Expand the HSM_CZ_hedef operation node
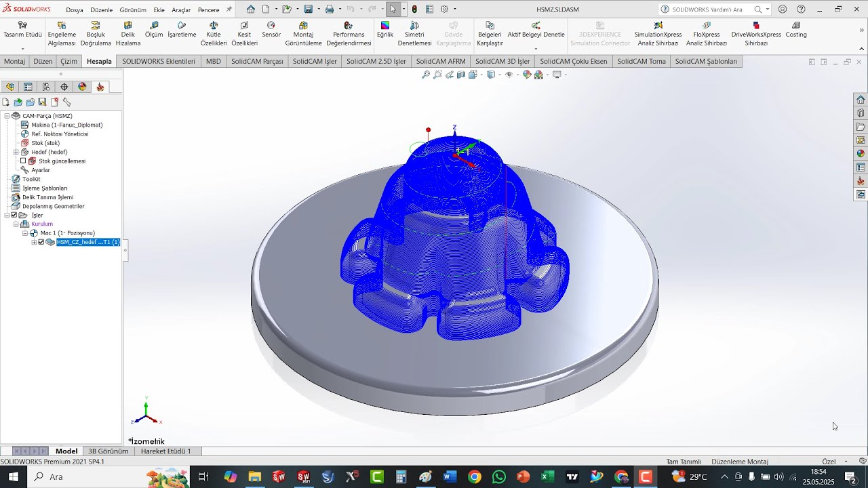The height and width of the screenshot is (488, 868). (x=34, y=242)
